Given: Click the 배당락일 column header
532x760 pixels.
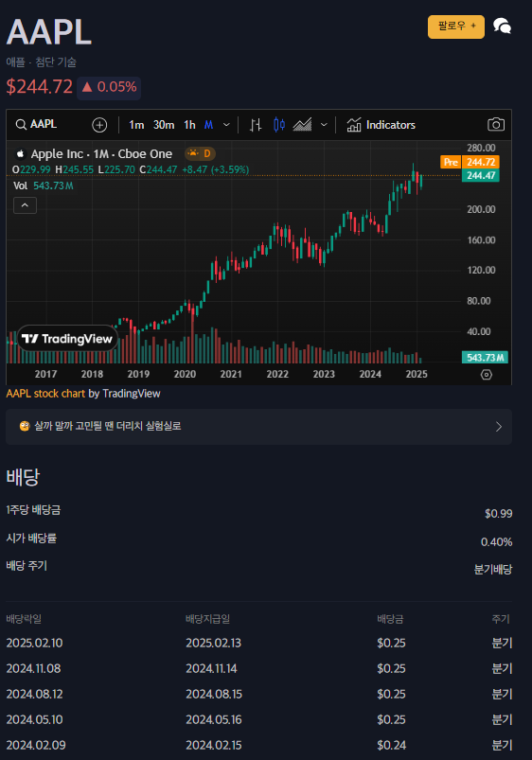Looking at the screenshot, I should [24, 619].
